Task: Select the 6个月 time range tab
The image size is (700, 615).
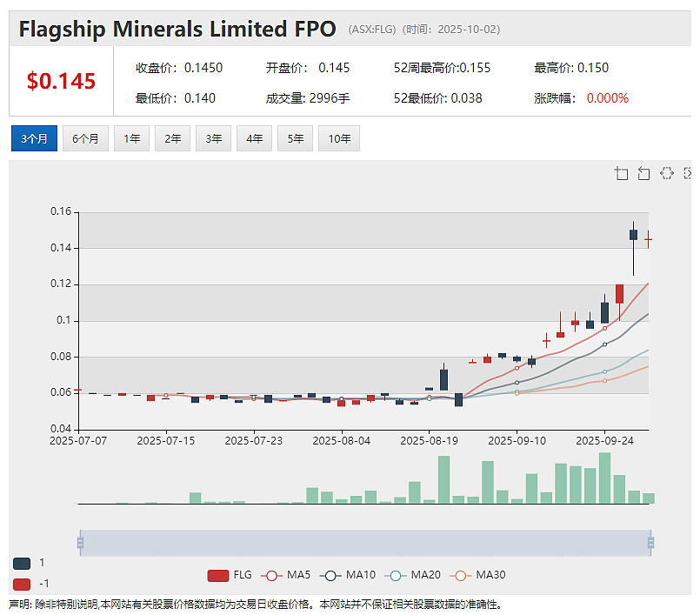Action: (x=85, y=138)
